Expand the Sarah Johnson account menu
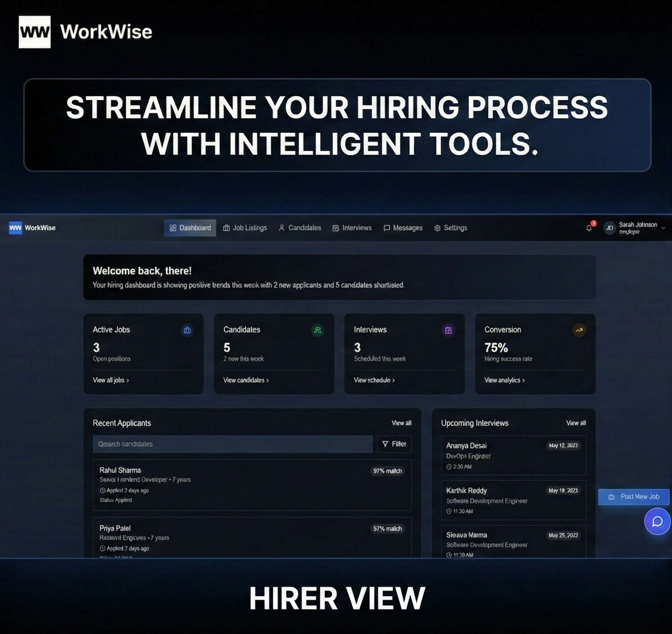 point(663,228)
